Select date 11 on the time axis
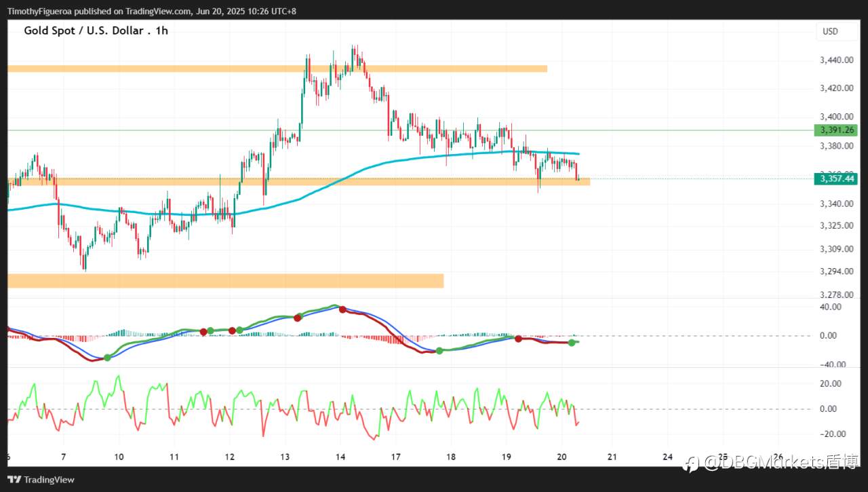This screenshot has height=492, width=868. pos(174,457)
